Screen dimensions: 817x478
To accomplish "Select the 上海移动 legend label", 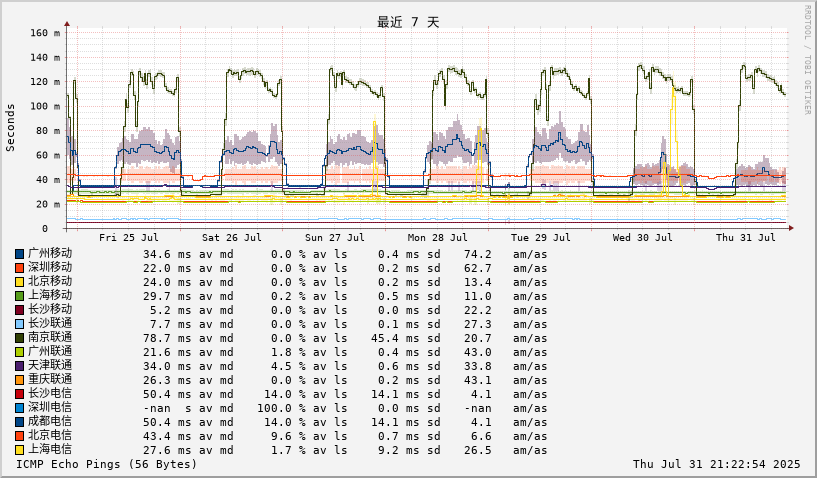I will tap(50, 296).
